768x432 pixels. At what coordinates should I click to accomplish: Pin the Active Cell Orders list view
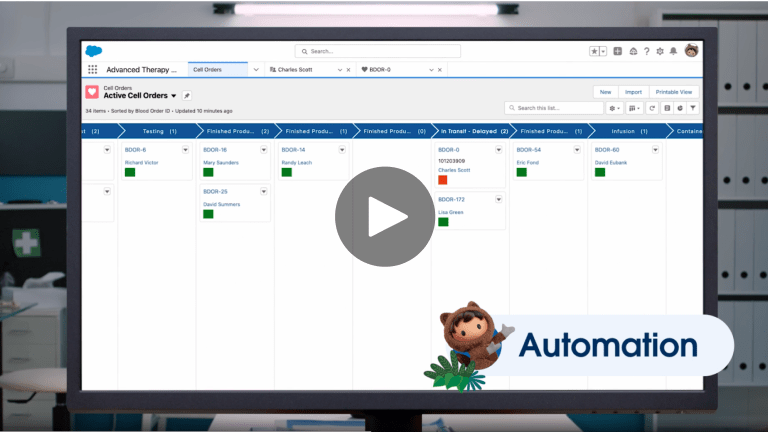[186, 96]
